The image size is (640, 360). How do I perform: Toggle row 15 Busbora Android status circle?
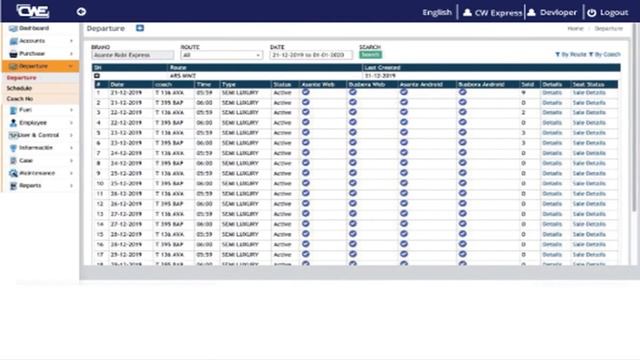(462, 234)
